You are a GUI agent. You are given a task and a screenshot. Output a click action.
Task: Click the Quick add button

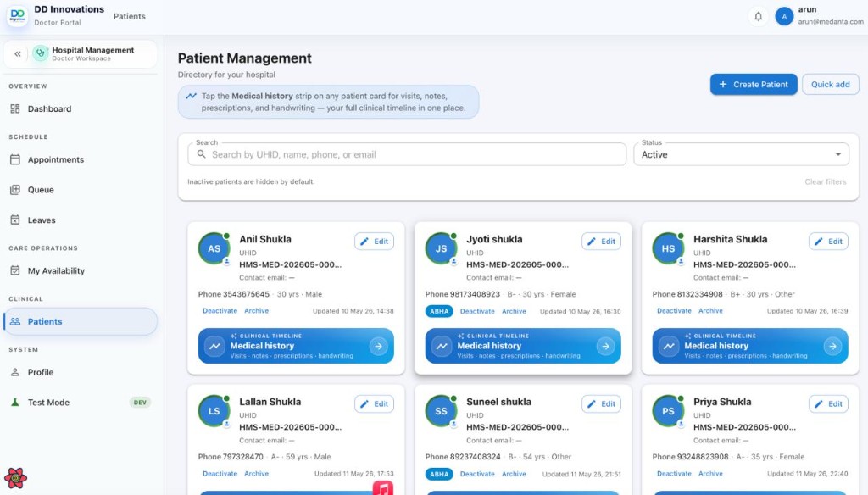(x=831, y=84)
